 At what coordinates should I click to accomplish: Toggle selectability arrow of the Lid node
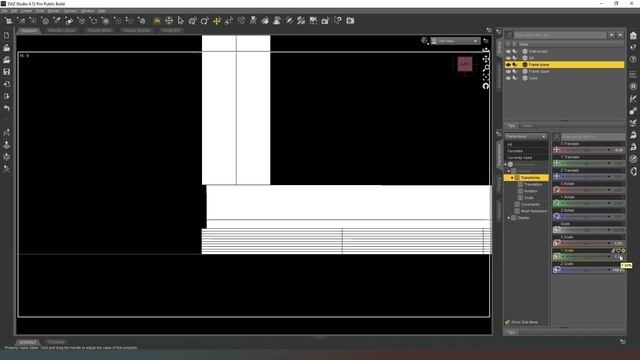coord(515,58)
